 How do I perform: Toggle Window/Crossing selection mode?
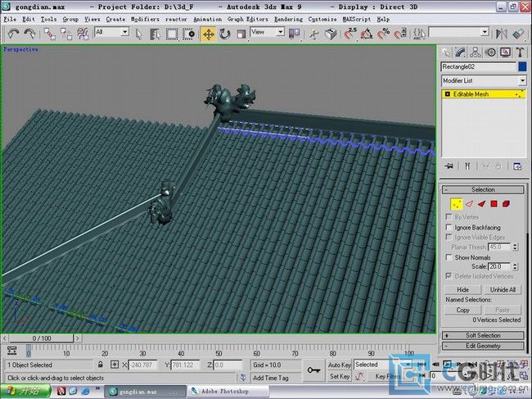(x=188, y=34)
